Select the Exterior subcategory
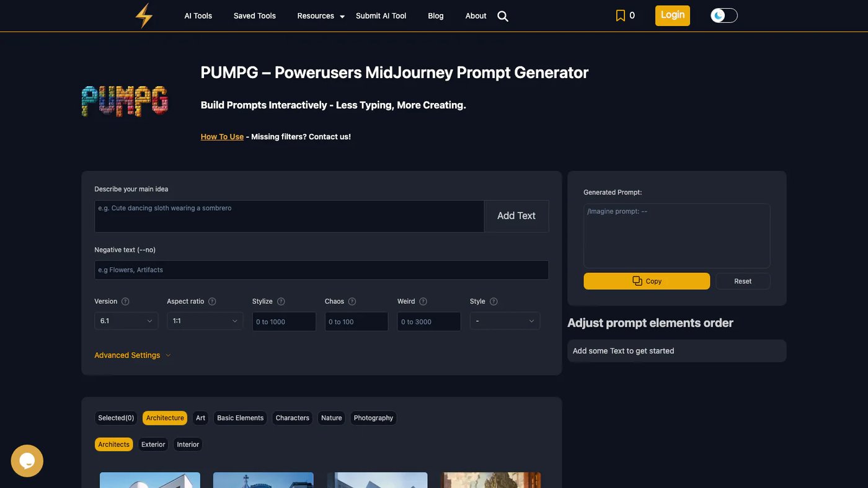Screen dimensions: 868x488 [153, 445]
